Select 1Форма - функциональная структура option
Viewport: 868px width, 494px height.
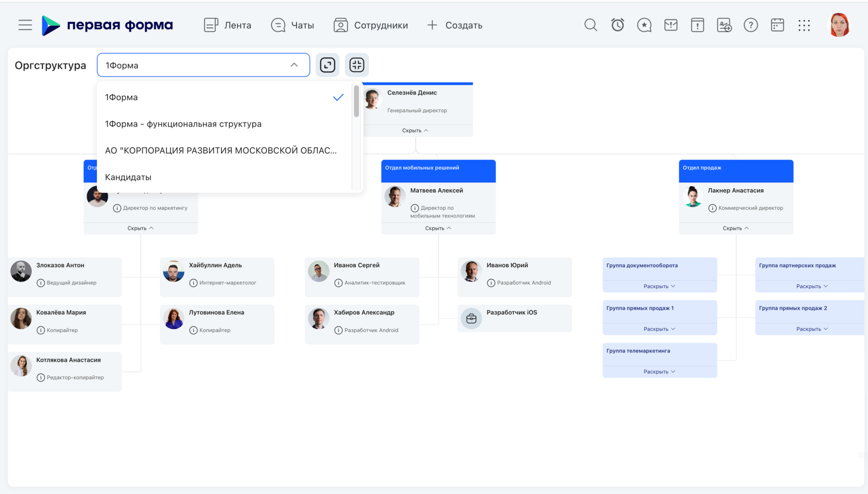click(x=224, y=124)
